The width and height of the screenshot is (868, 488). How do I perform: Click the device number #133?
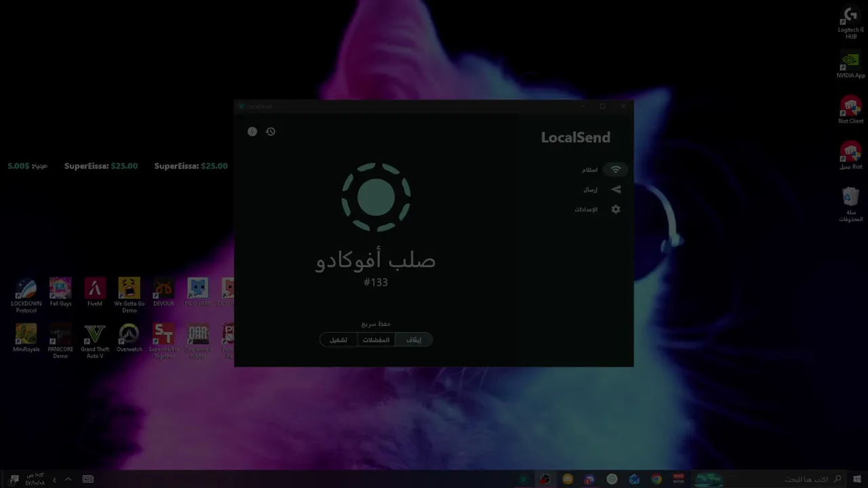click(376, 282)
